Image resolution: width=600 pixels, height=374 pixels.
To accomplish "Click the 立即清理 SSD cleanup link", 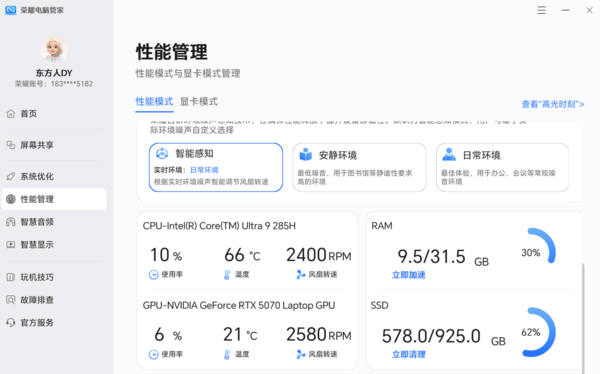I will (x=409, y=354).
